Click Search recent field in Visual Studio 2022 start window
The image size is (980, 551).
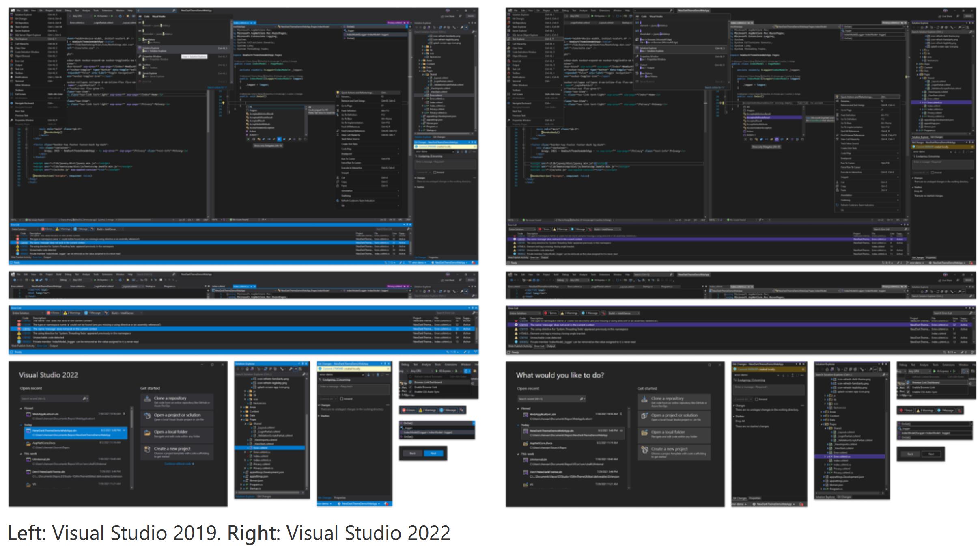point(55,398)
